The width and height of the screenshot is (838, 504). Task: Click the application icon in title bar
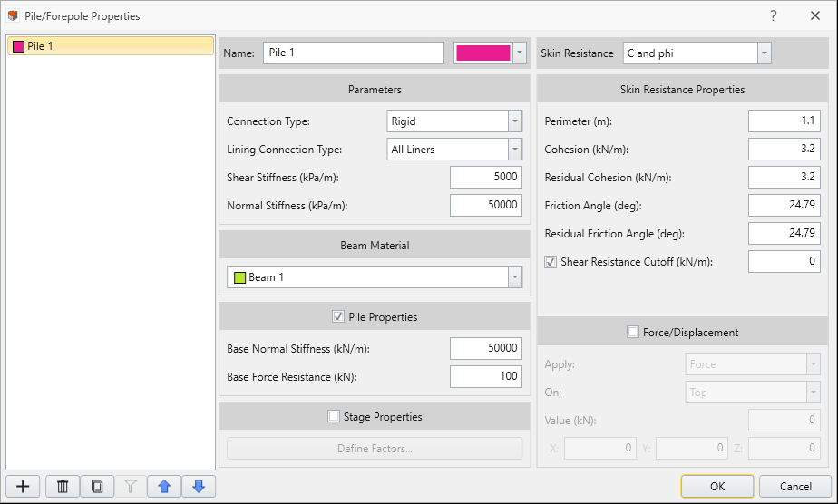[13, 15]
